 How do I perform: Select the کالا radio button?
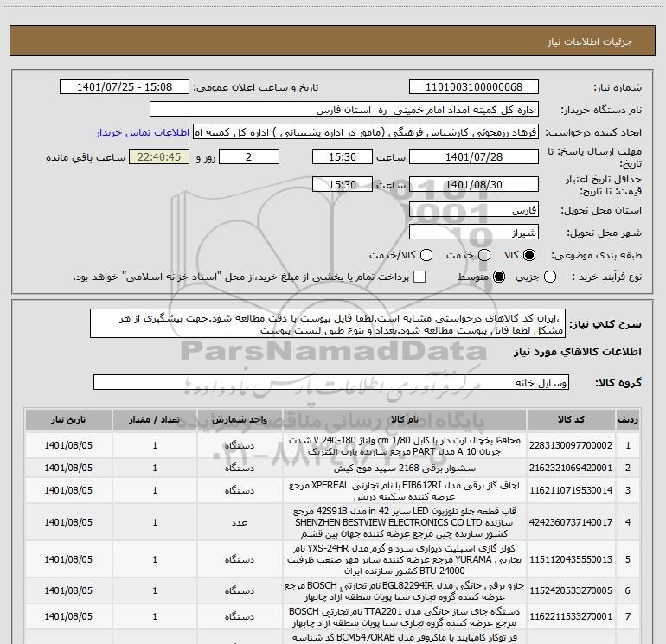(x=529, y=255)
